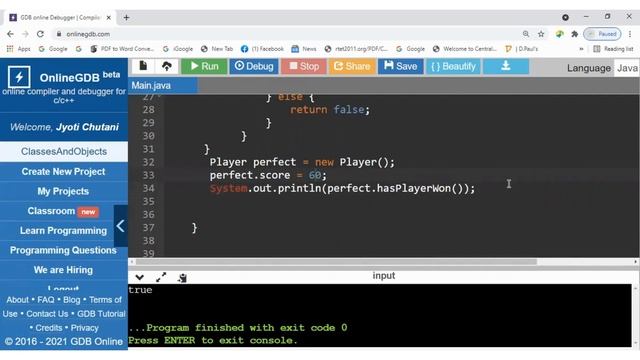The image size is (640, 360).
Task: Open the Blog link
Action: tap(71, 300)
